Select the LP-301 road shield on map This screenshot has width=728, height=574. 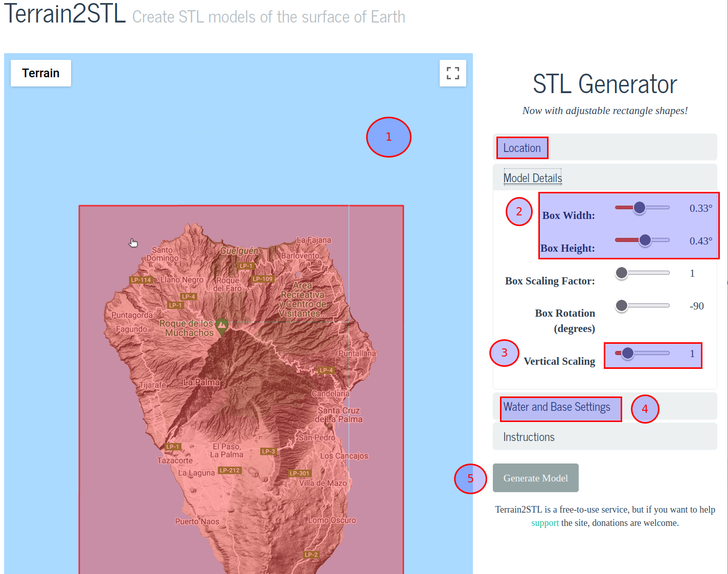click(x=300, y=473)
